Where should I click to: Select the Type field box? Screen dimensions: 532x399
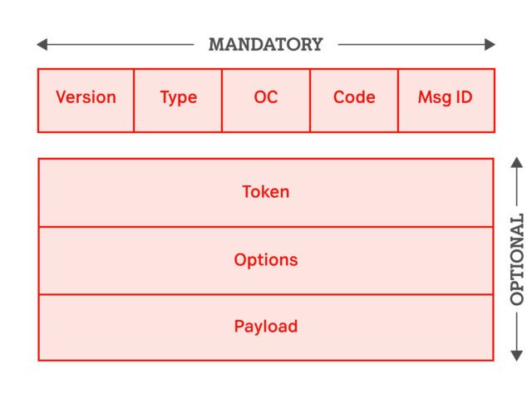click(x=178, y=101)
